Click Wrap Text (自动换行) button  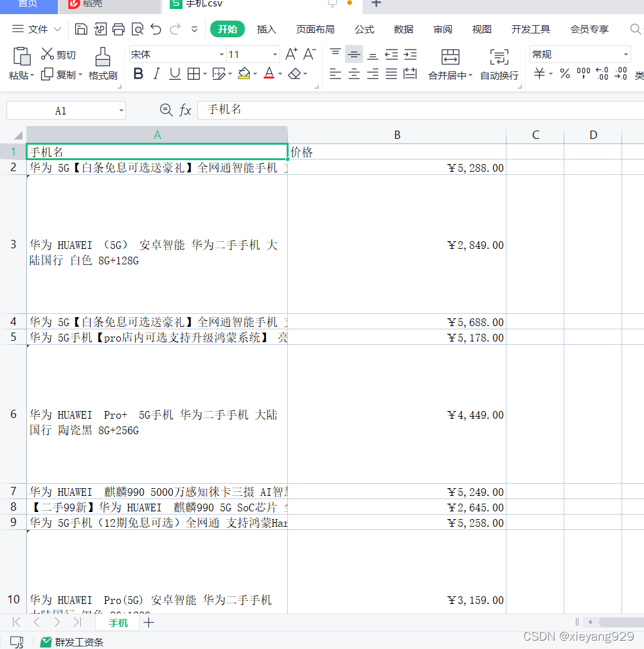pyautogui.click(x=499, y=64)
